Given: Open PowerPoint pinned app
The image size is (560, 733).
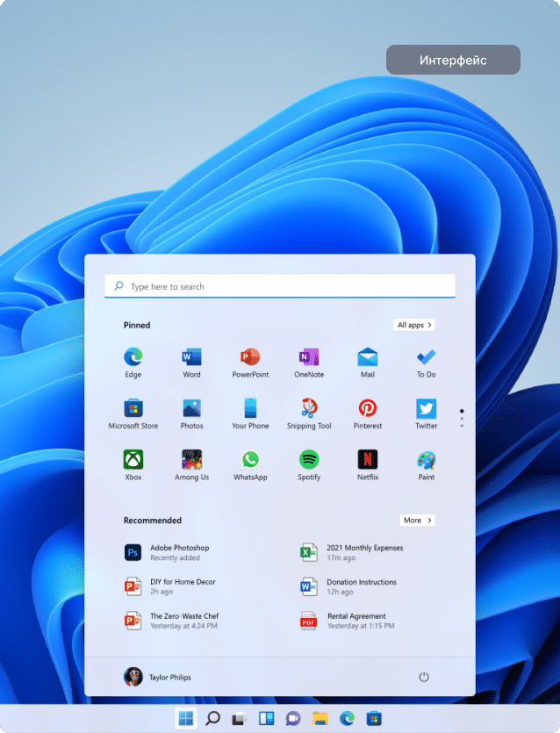Looking at the screenshot, I should 250,363.
